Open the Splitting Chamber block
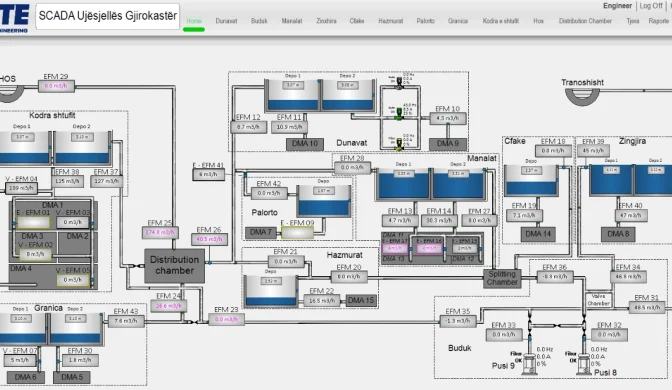The height and width of the screenshot is (390, 672). 502,278
